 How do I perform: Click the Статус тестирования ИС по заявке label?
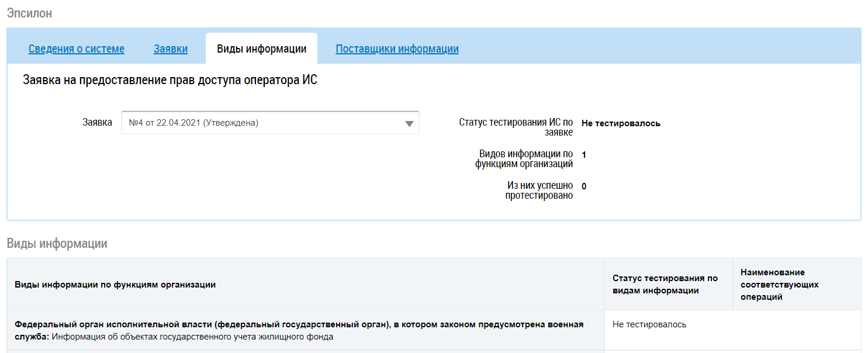516,127
